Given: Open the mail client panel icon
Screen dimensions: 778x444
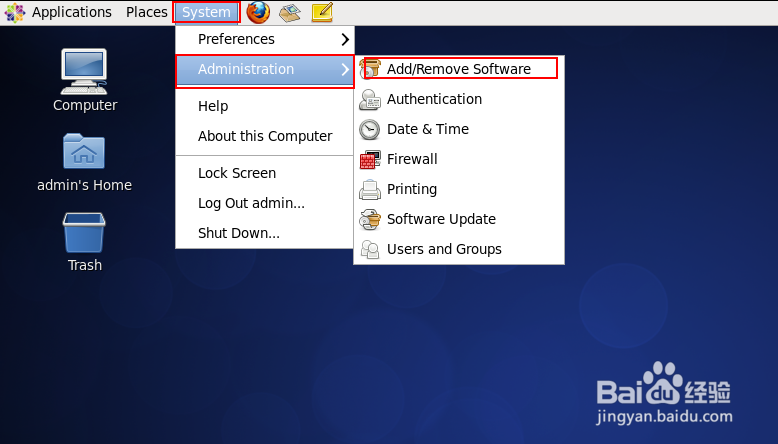Looking at the screenshot, I should (290, 12).
